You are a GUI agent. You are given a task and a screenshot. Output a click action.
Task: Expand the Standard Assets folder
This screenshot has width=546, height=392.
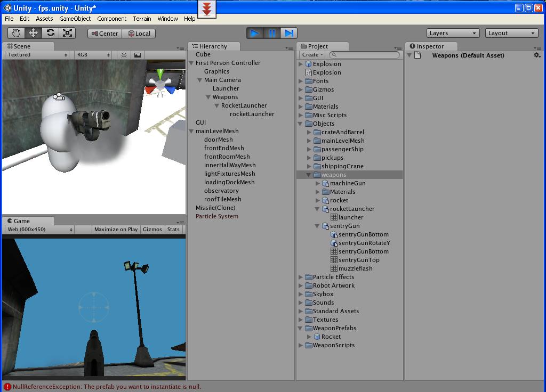[300, 311]
